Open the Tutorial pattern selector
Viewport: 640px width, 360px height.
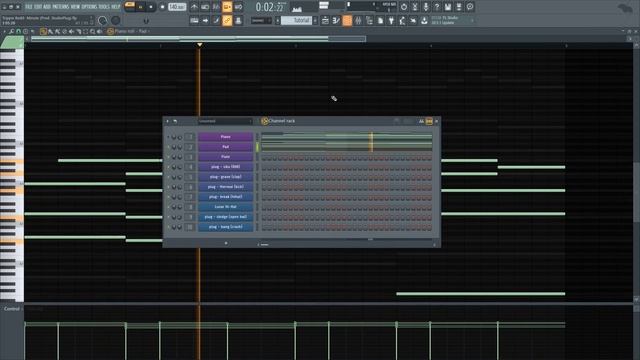297,20
